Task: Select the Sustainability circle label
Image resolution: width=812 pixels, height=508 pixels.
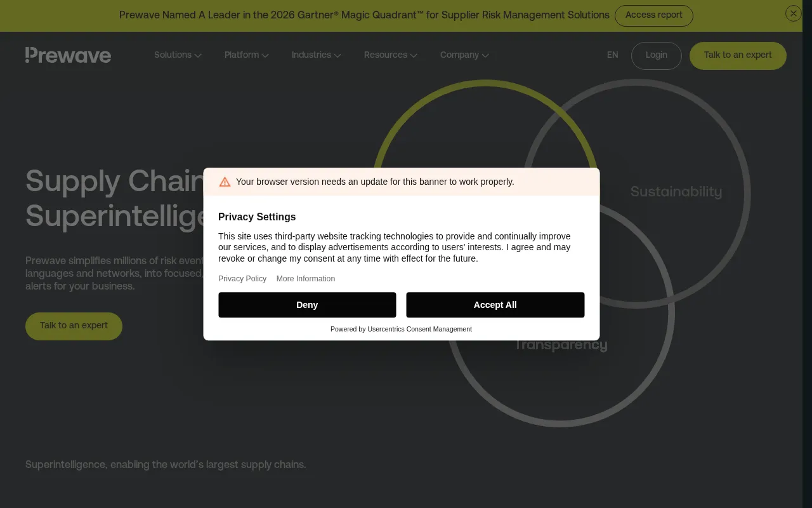Action: [x=676, y=192]
